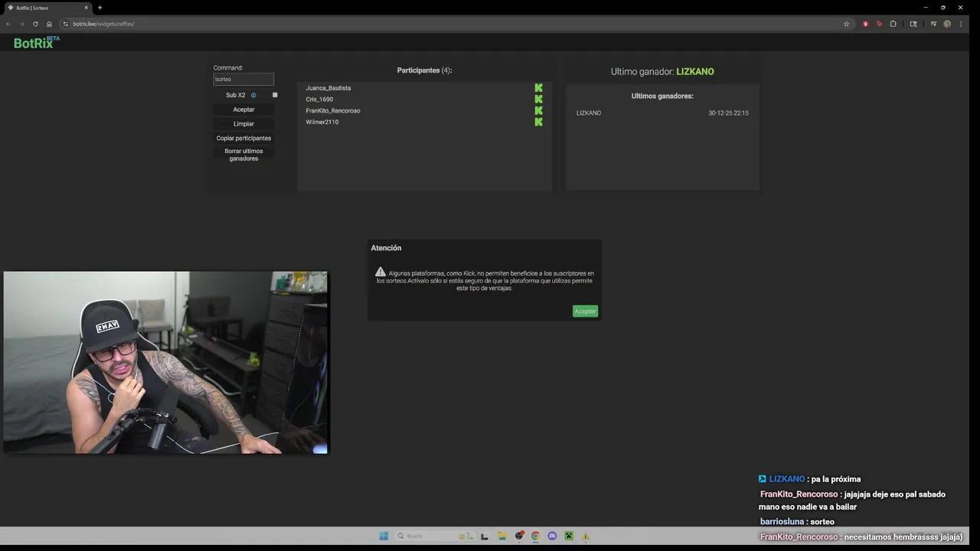Click the yellow warning taskbar icon

click(x=586, y=536)
